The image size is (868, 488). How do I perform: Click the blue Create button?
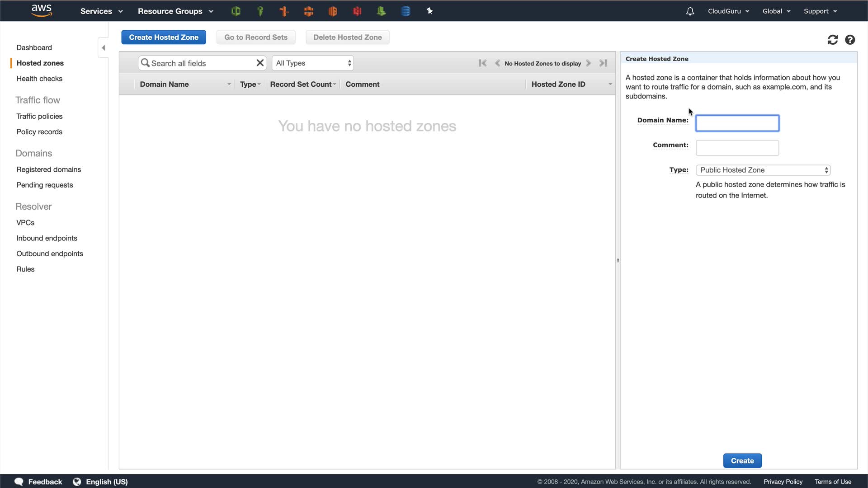742,460
